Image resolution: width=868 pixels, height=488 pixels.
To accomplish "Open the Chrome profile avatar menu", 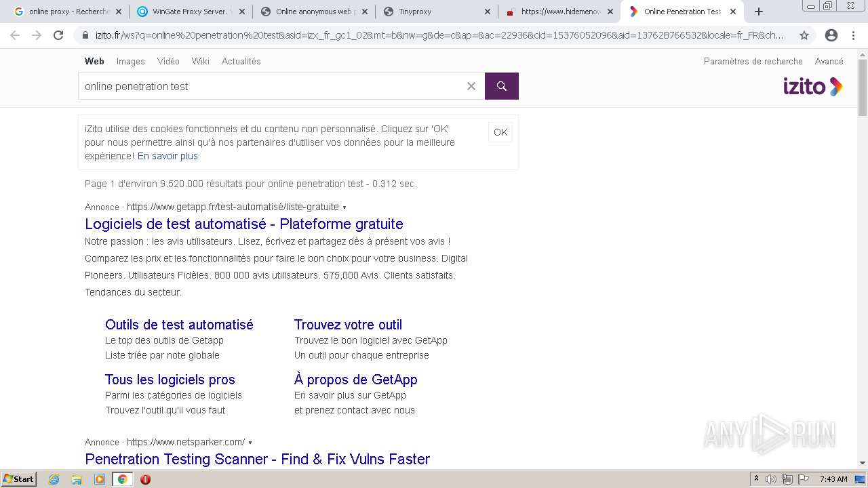I will 831,35.
